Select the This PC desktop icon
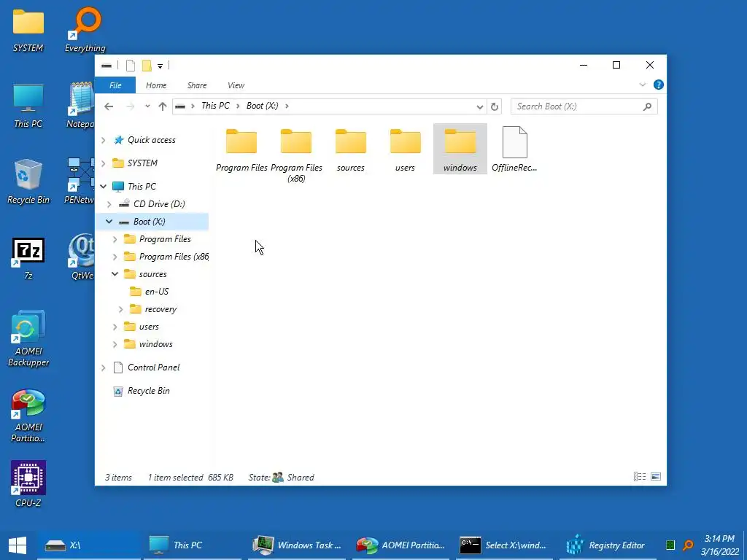Viewport: 747px width, 560px height. pyautogui.click(x=28, y=106)
